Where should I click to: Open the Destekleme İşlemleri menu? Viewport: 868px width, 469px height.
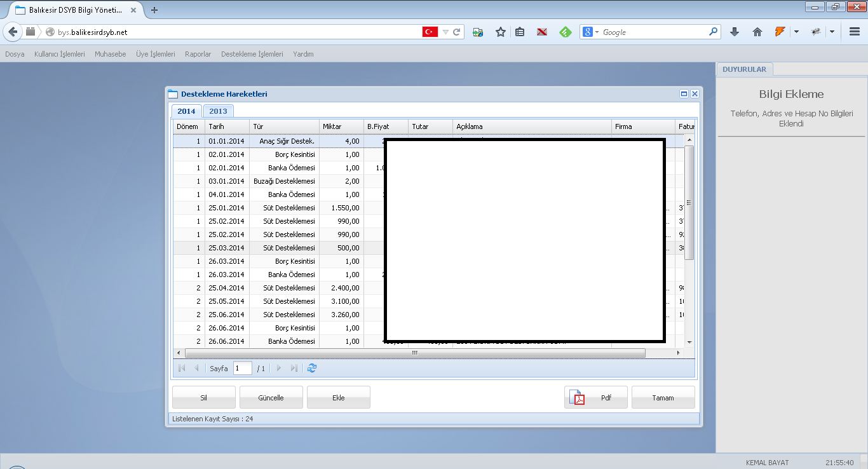tap(252, 54)
